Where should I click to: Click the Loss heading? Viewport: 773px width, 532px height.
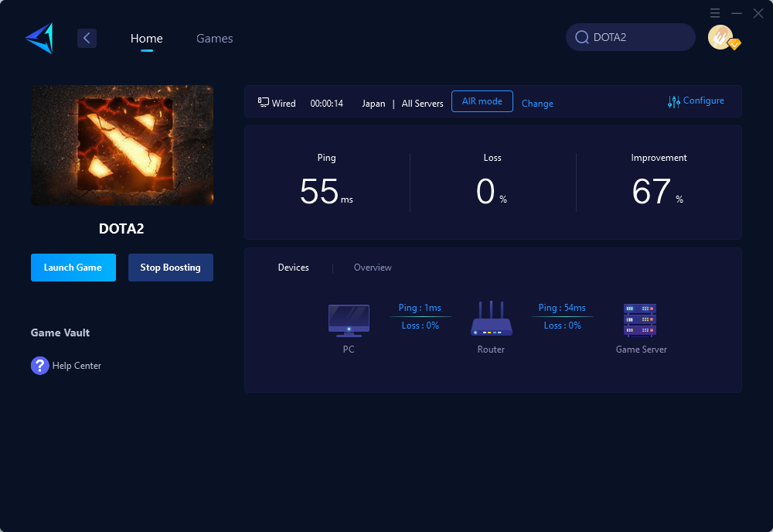[x=492, y=158]
